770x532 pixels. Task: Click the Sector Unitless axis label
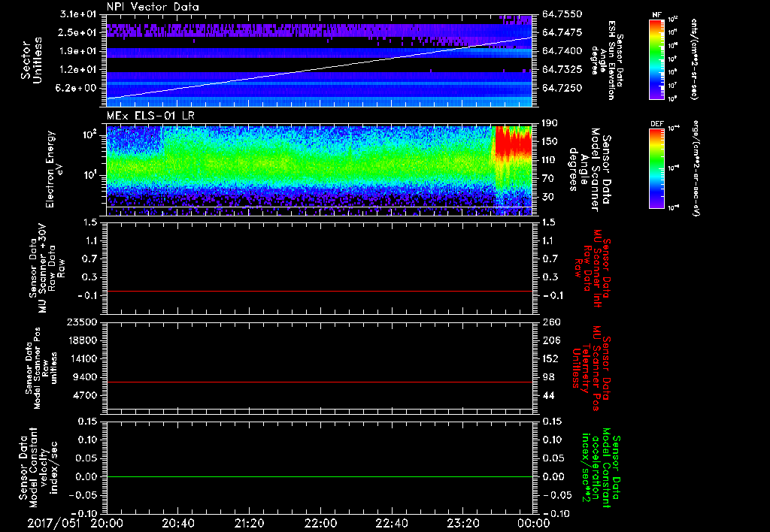pyautogui.click(x=32, y=59)
